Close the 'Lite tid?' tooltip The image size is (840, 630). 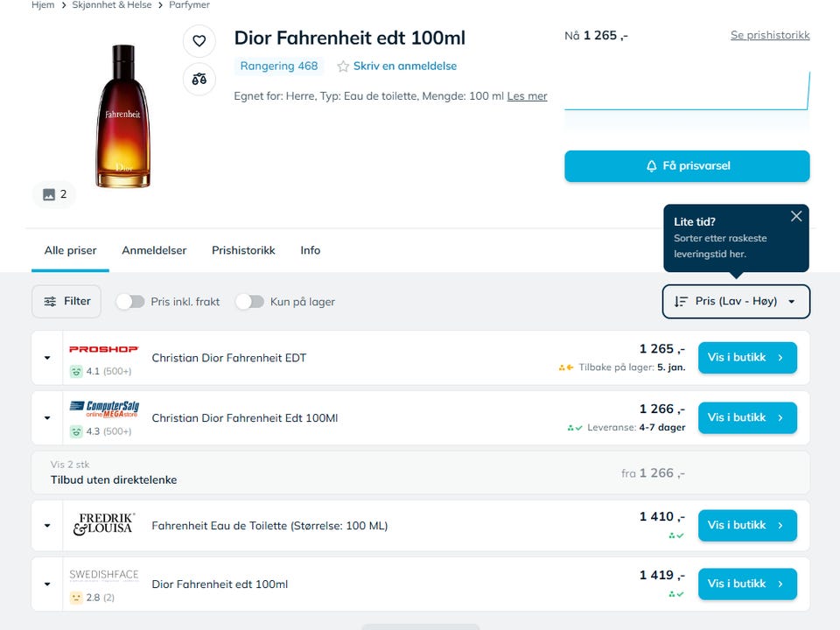[x=795, y=216]
